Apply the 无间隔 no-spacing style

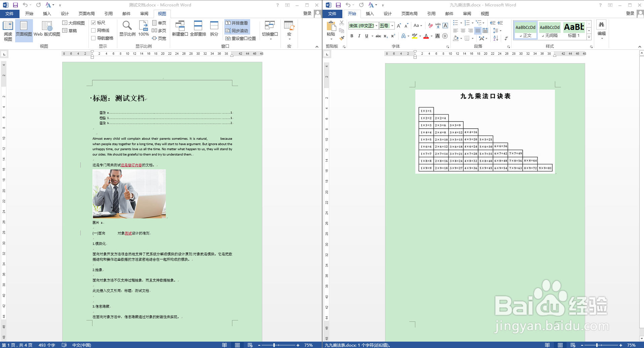(x=550, y=30)
